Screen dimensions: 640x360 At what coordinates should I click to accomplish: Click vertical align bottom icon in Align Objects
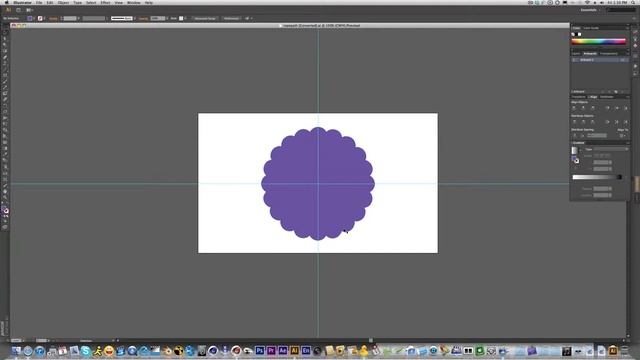(x=626, y=108)
